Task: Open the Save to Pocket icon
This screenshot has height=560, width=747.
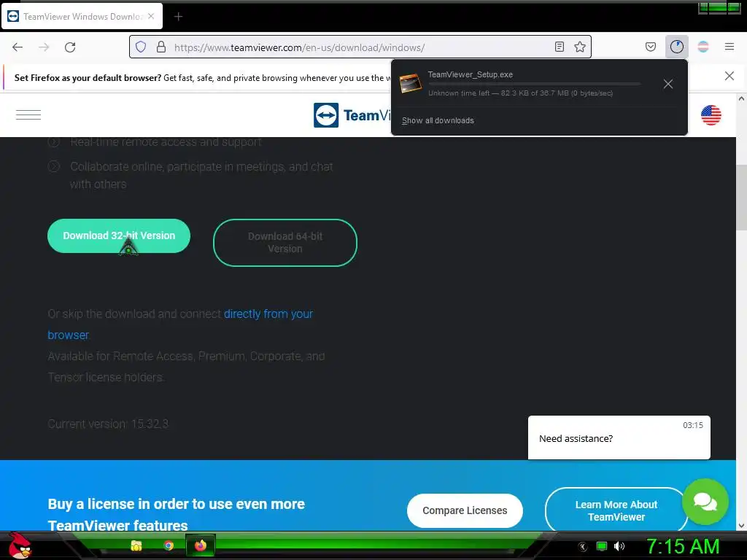Action: pos(650,47)
